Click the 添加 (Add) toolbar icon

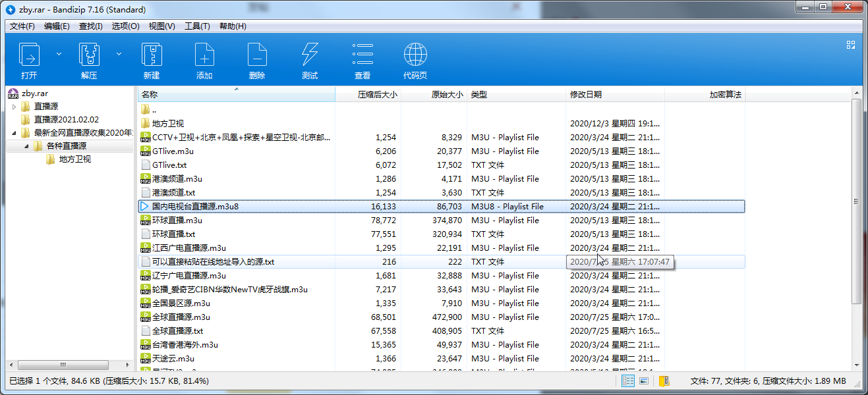pos(204,55)
